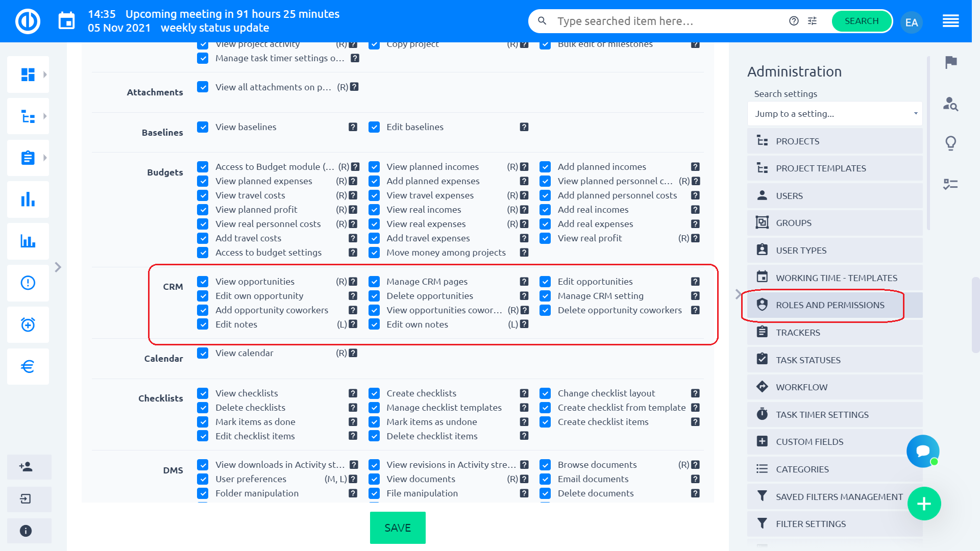Open WORKFLOW administration menu item
Viewport: 980px width, 551px height.
pyautogui.click(x=835, y=387)
